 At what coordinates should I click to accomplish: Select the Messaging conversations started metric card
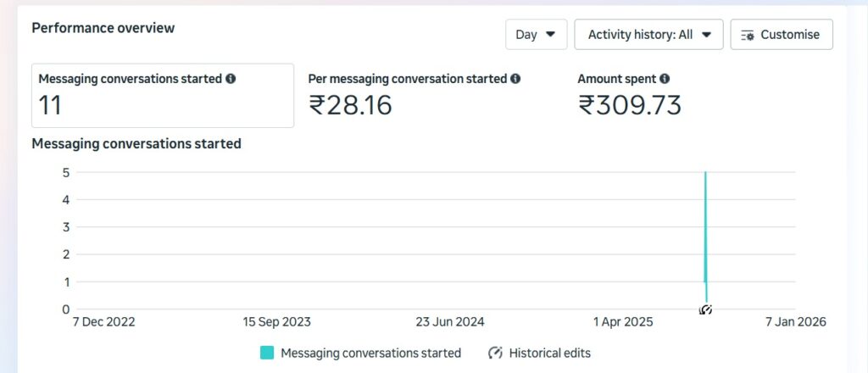[x=163, y=95]
